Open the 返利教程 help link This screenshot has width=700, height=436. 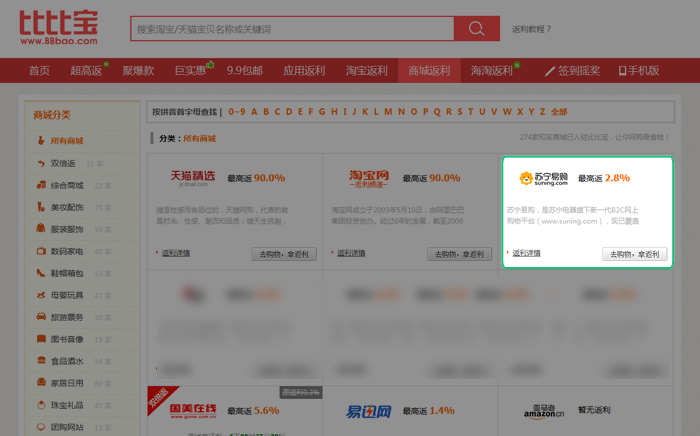pyautogui.click(x=531, y=29)
